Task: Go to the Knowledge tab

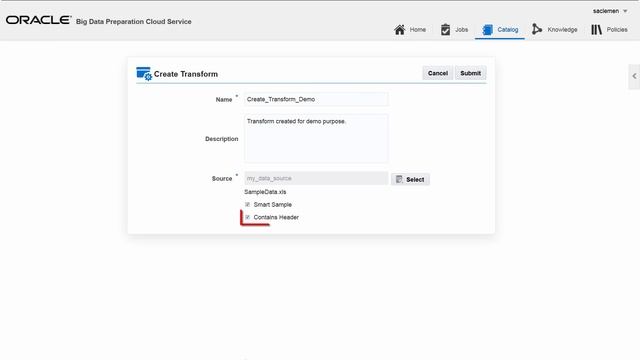Action: click(x=554, y=29)
